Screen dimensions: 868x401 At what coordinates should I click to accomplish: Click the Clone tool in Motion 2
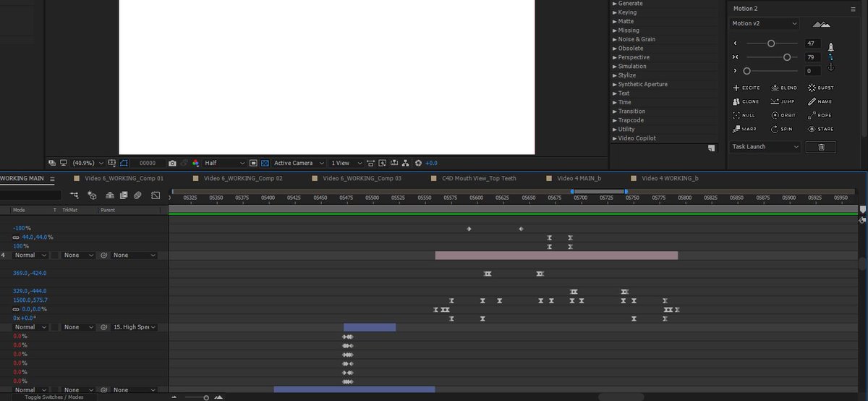(x=746, y=101)
